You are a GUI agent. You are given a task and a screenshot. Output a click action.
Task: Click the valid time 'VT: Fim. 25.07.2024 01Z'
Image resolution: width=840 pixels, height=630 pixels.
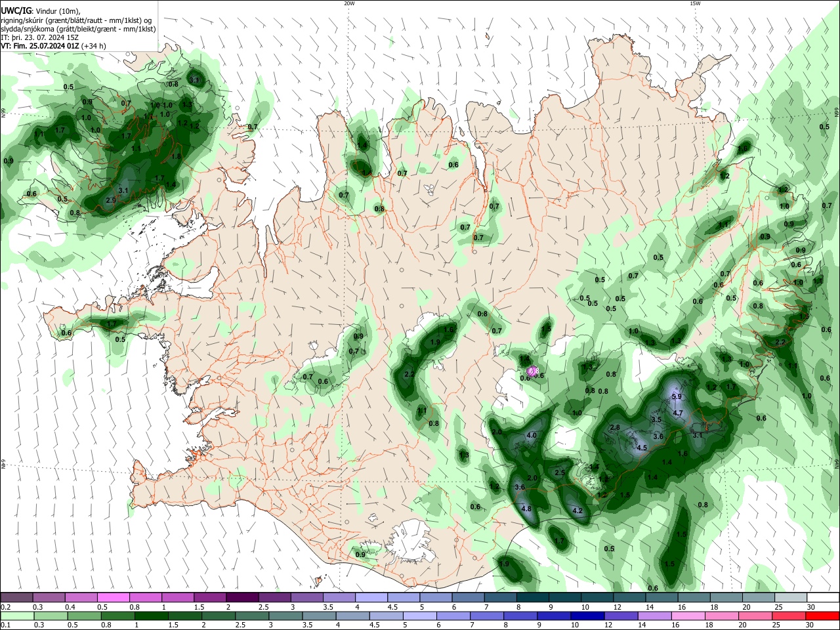(39, 46)
